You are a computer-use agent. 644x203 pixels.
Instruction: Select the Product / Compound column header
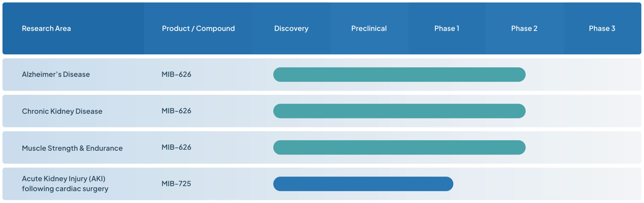pyautogui.click(x=198, y=28)
